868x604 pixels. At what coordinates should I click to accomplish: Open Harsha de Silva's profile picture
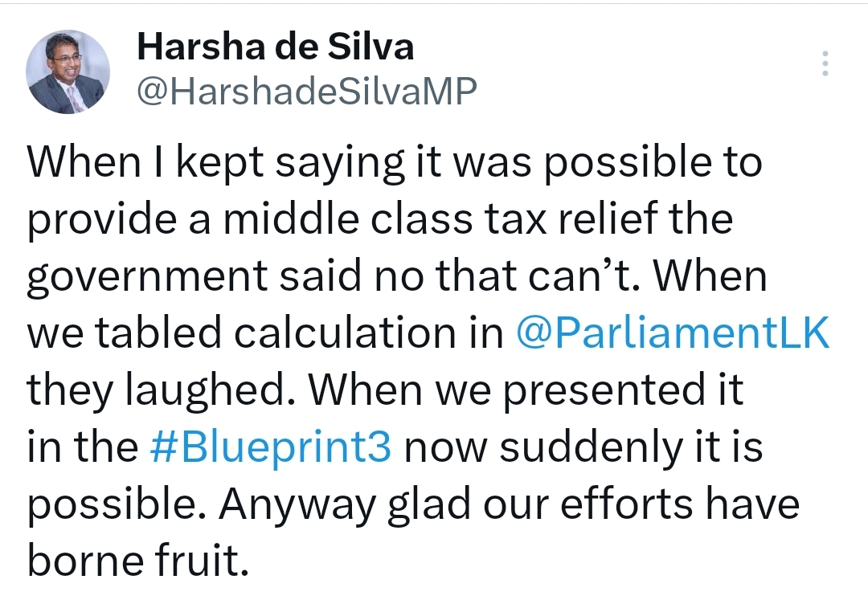(68, 72)
